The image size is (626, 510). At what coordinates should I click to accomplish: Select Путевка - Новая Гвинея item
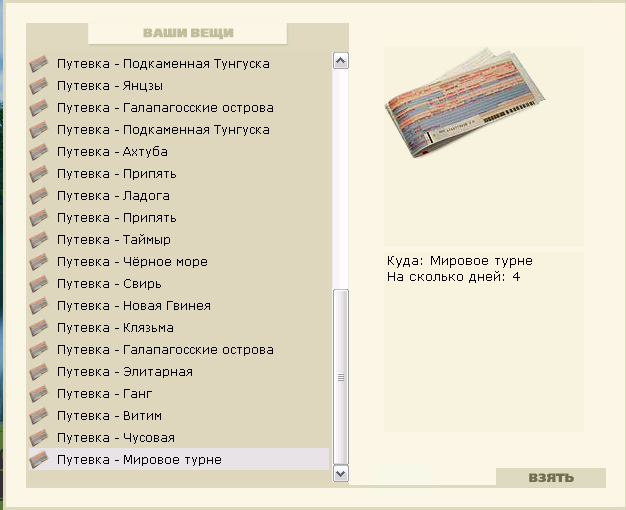[x=179, y=306]
